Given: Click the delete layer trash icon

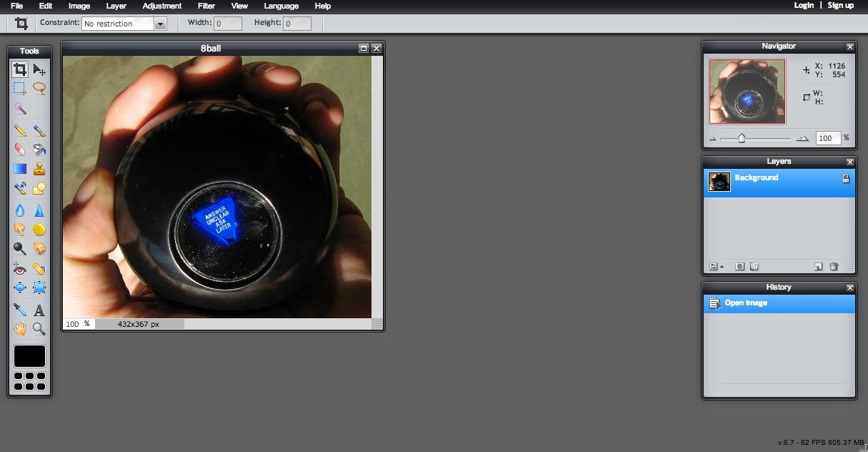Looking at the screenshot, I should [x=834, y=266].
